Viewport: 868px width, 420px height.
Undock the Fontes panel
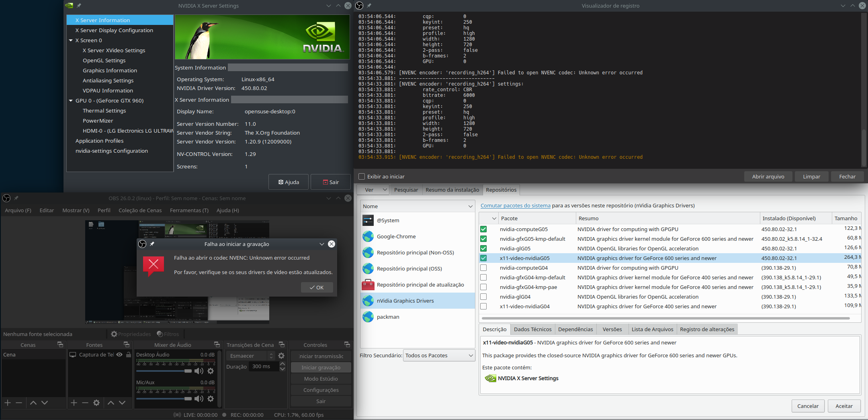(127, 344)
